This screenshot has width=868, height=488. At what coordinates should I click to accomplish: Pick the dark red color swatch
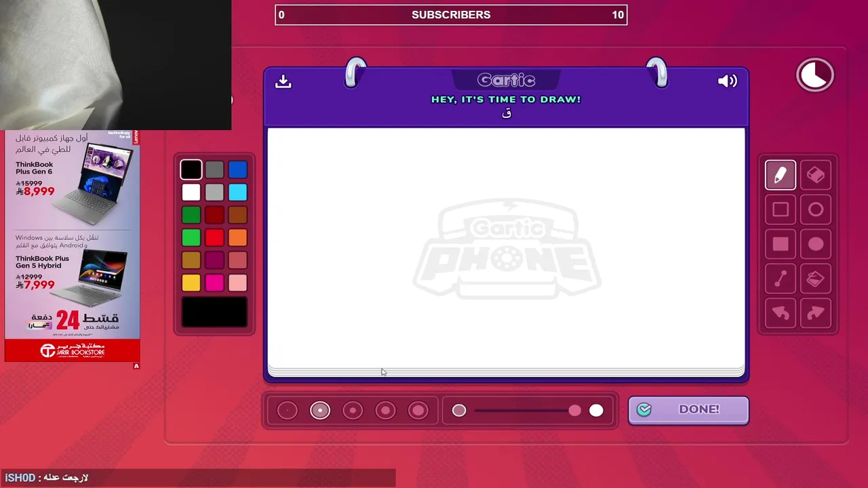click(214, 215)
